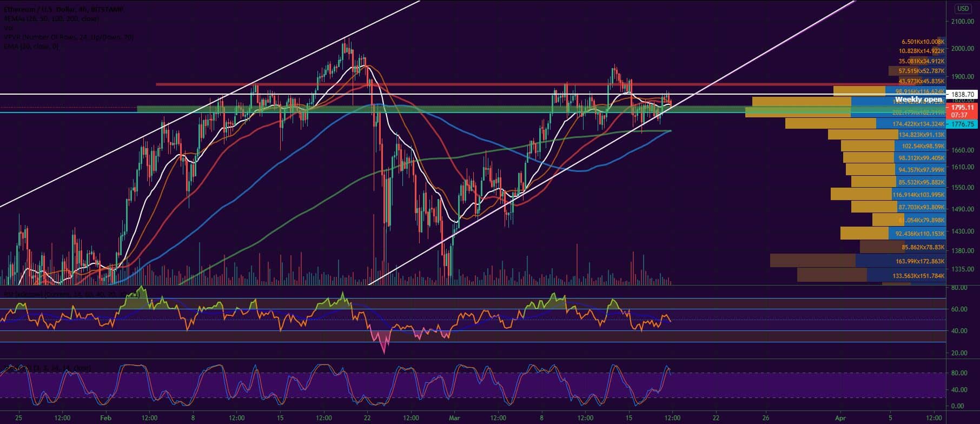
Task: Click volume profile row 57.515Kx52.787K
Action: (922, 71)
